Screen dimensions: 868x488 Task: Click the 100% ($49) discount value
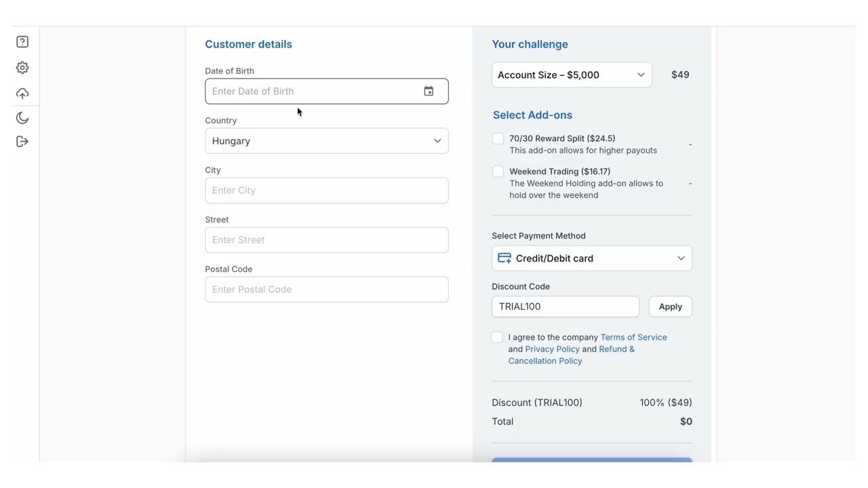[666, 403]
